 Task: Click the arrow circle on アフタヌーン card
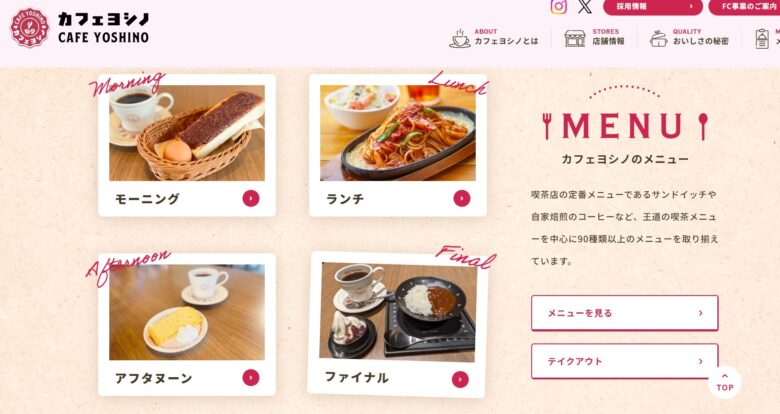tap(251, 378)
